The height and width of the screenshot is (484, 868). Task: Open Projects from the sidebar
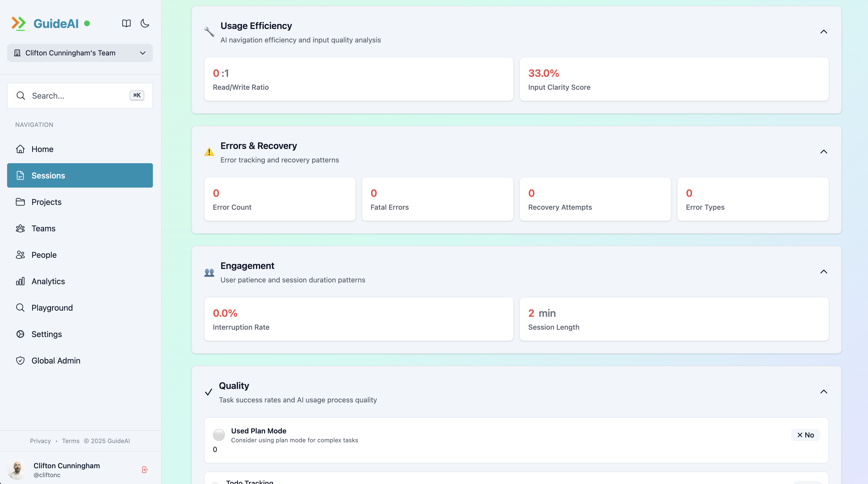pyautogui.click(x=46, y=202)
